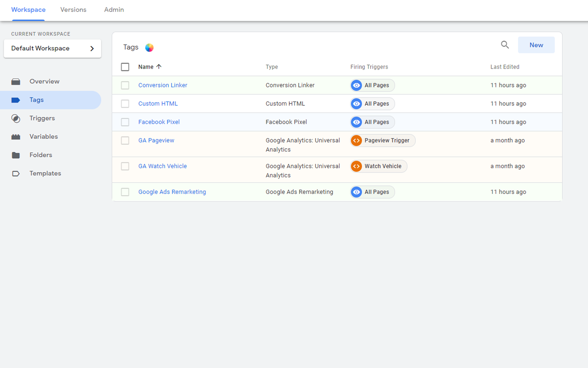Screen dimensions: 588x368
Task: Click 'a month ago' in GA Watch Vehicle row
Action: (508, 166)
